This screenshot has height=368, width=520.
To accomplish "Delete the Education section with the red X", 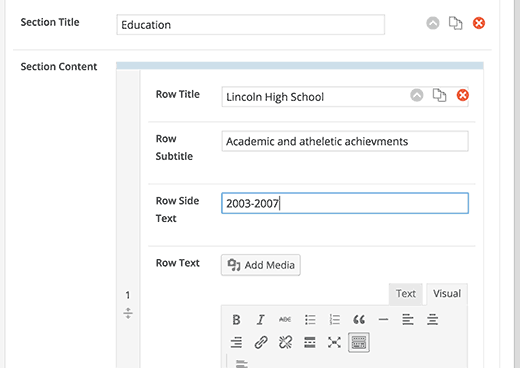I will pos(479,23).
